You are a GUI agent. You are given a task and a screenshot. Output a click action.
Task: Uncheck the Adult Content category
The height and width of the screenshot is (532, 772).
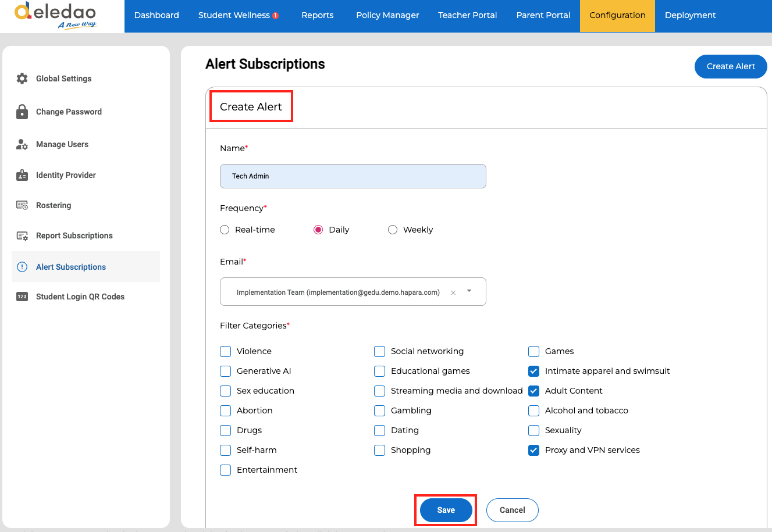pos(534,391)
